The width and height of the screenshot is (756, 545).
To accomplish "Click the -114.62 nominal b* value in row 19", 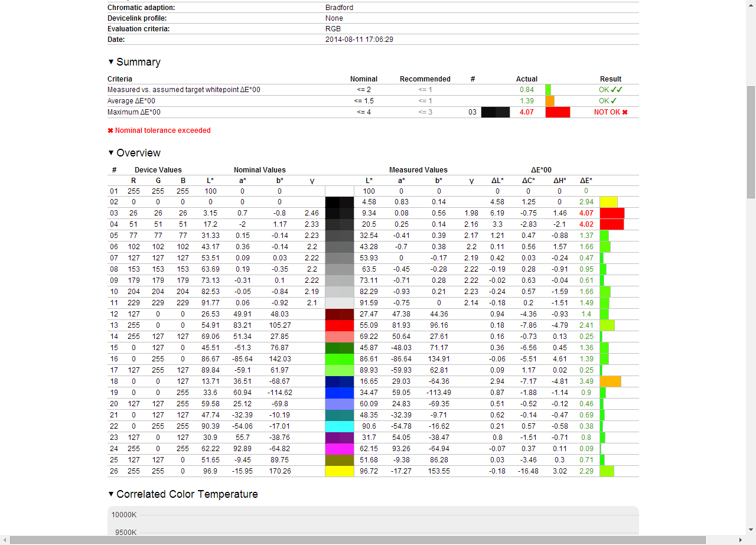I will pos(279,393).
